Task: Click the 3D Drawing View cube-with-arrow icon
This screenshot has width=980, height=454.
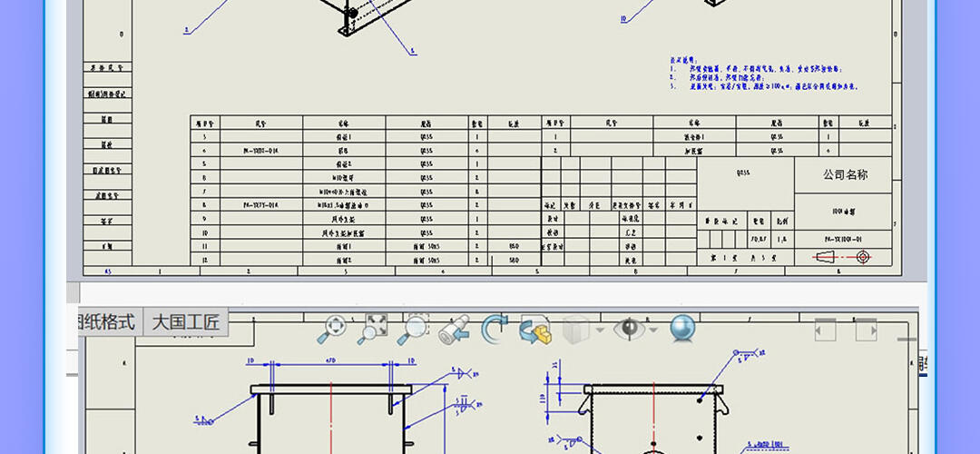Action: click(535, 329)
